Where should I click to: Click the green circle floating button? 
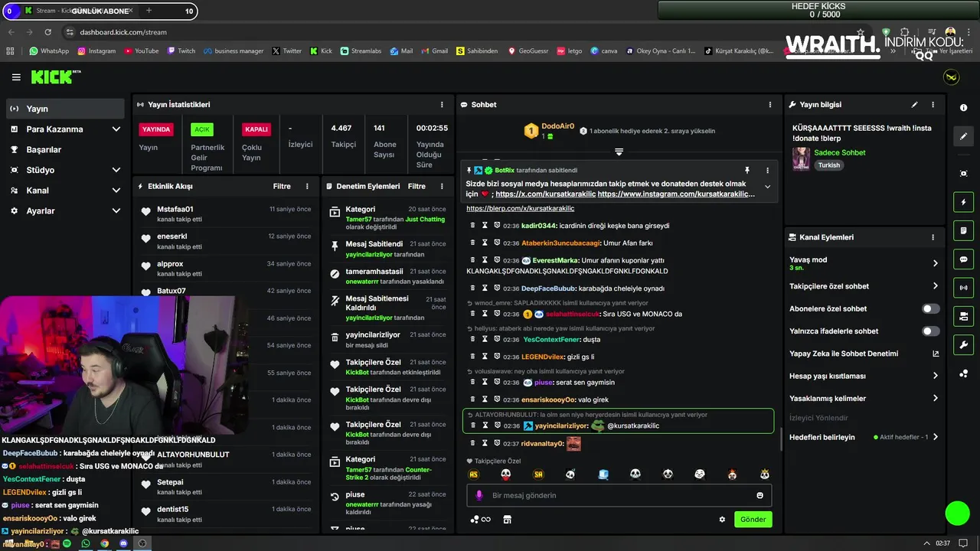point(957,514)
